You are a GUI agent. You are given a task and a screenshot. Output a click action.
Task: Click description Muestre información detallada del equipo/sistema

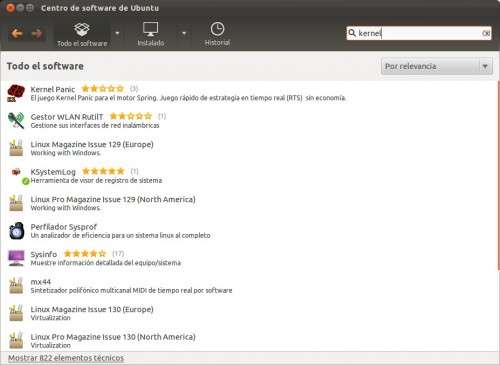click(x=106, y=263)
